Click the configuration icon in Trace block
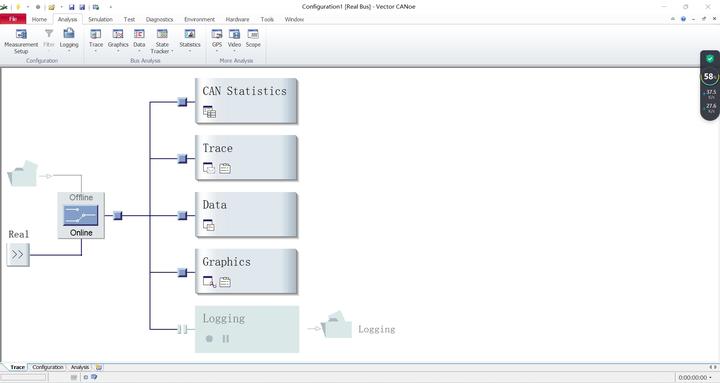This screenshot has width=720, height=383. click(225, 169)
